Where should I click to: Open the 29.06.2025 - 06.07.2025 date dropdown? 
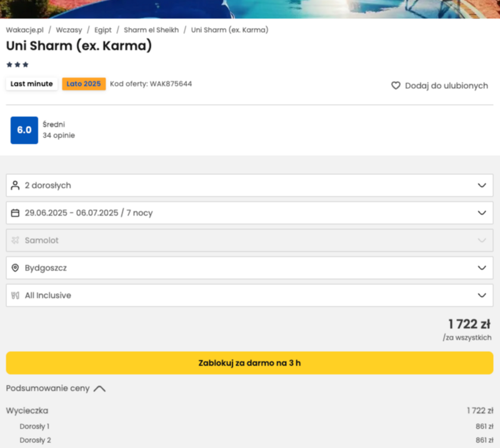pos(249,212)
